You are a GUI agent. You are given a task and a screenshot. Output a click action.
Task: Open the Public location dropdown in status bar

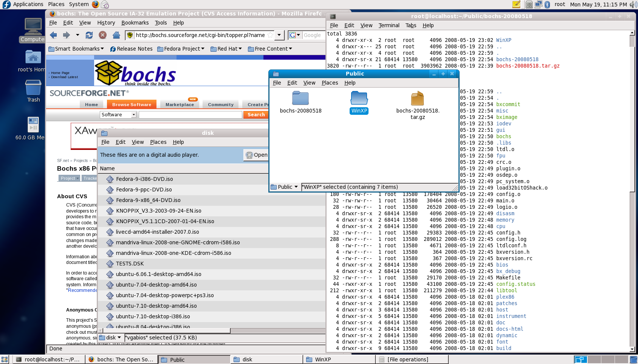click(285, 187)
